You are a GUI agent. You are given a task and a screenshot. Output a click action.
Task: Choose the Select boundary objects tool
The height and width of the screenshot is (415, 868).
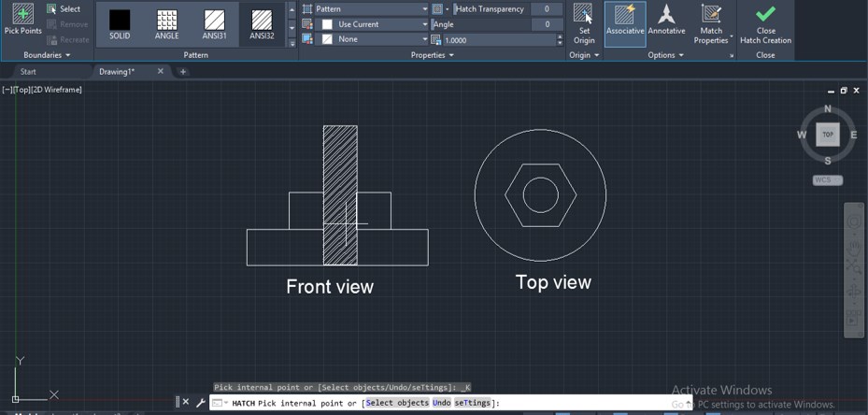64,8
